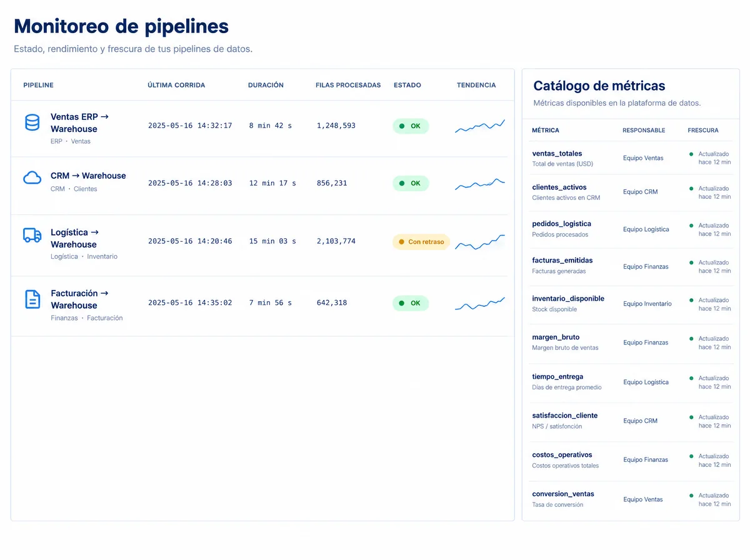Click the FRESCURA column header

pos(703,131)
